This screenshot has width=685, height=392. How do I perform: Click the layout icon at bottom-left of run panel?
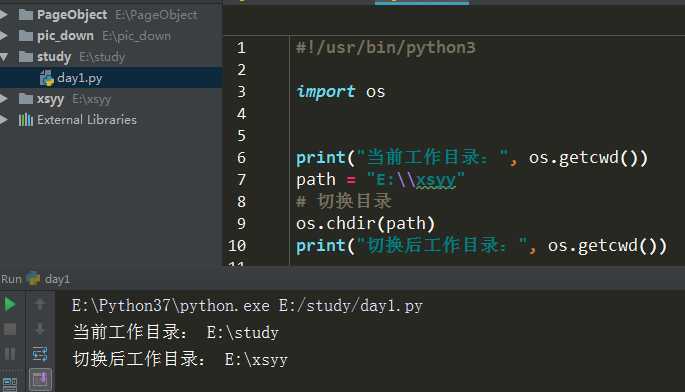coord(10,384)
